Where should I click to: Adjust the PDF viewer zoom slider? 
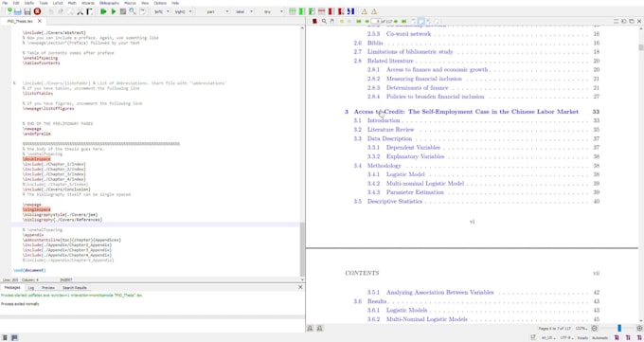tap(619, 328)
